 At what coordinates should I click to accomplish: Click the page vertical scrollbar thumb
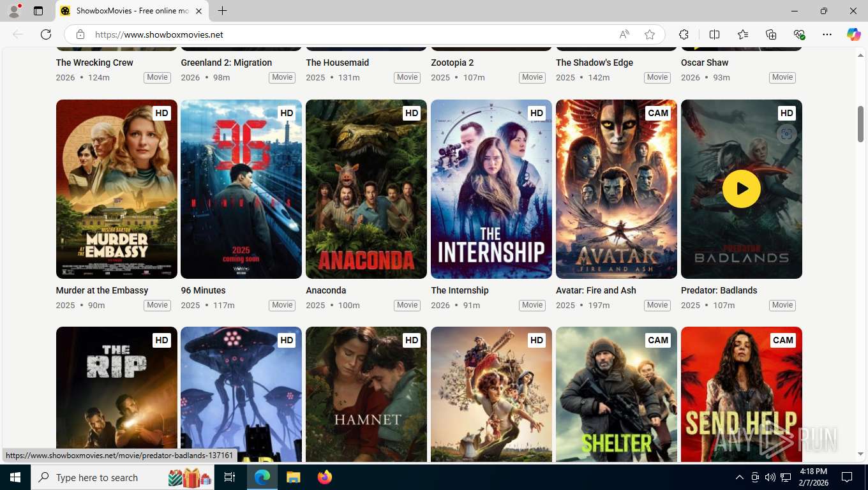click(860, 124)
